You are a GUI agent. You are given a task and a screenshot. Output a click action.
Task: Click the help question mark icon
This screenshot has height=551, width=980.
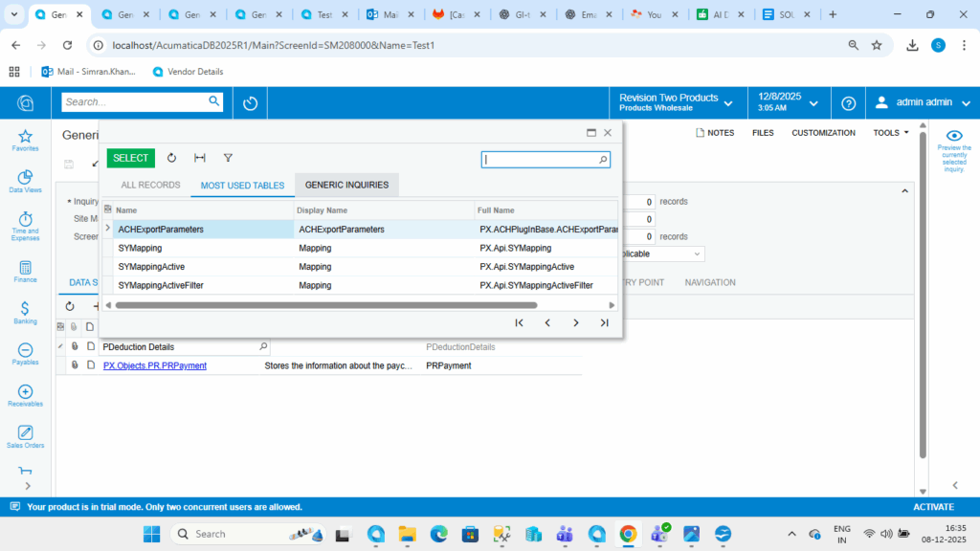pyautogui.click(x=848, y=103)
